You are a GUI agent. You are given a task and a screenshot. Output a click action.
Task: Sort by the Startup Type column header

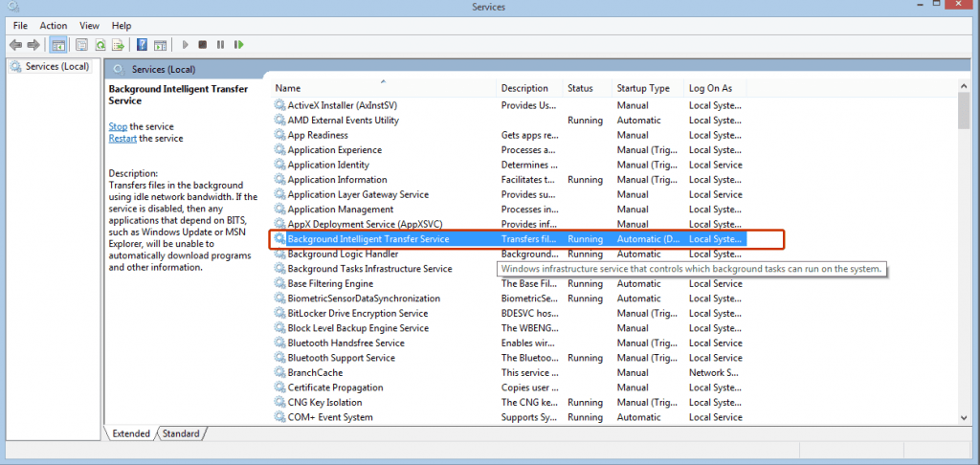(x=648, y=88)
